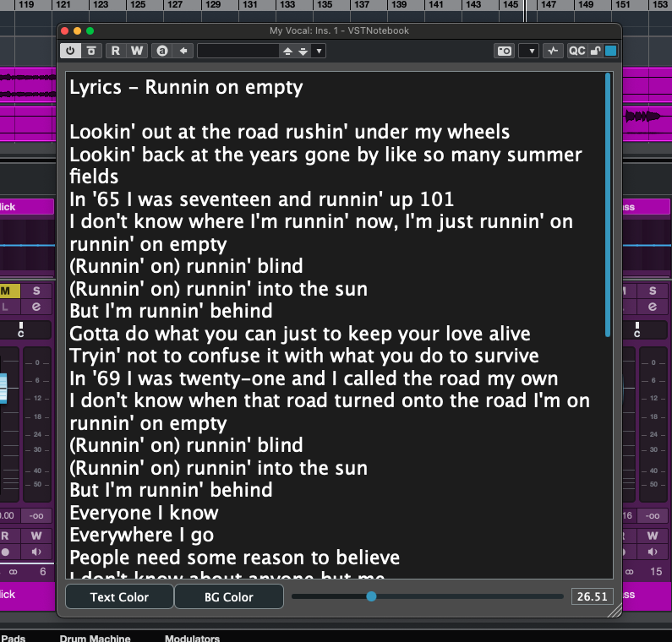The image size is (672, 642).
Task: Click the A/B compare setting icon
Action: (162, 51)
